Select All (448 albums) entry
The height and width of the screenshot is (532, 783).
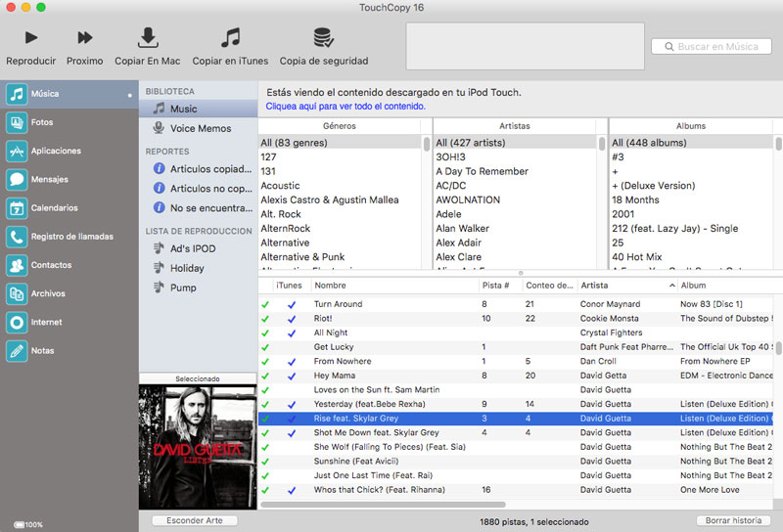pos(692,143)
